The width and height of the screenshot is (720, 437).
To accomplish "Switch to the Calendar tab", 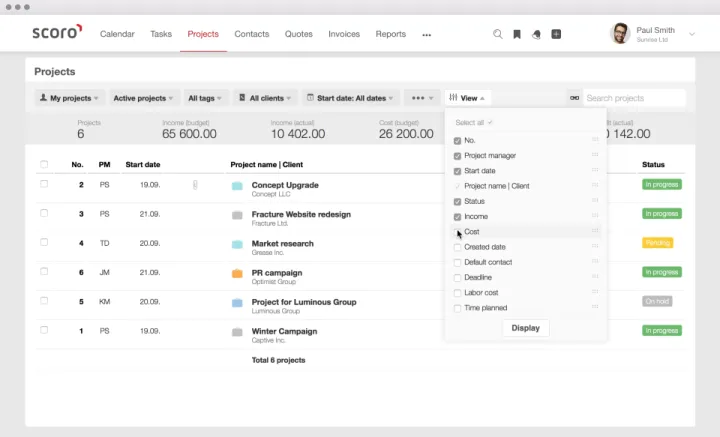I will point(117,34).
